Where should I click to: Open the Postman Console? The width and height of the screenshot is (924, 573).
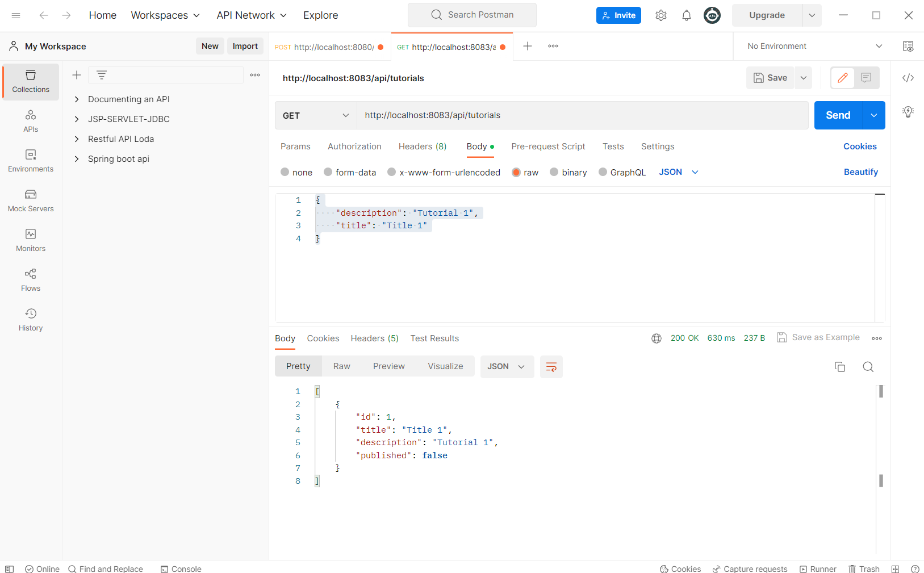(181, 568)
